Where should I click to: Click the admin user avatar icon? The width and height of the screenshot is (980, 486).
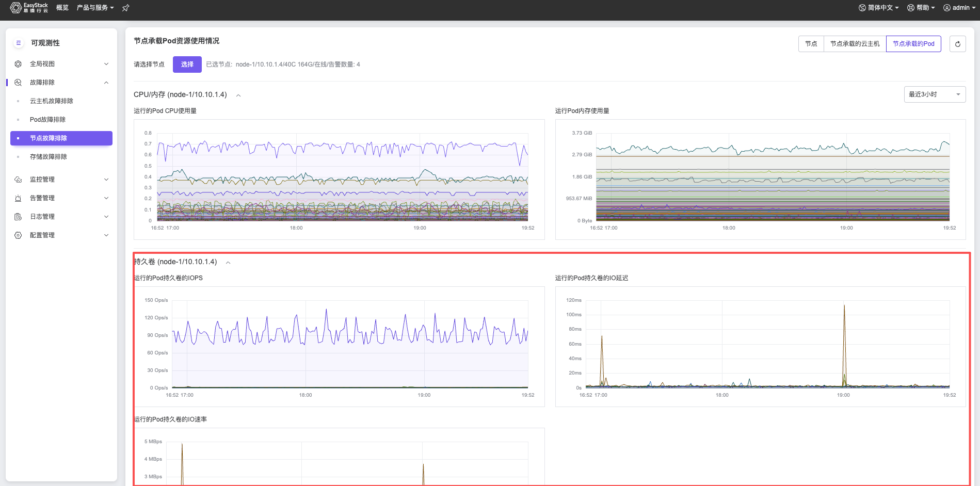947,8
